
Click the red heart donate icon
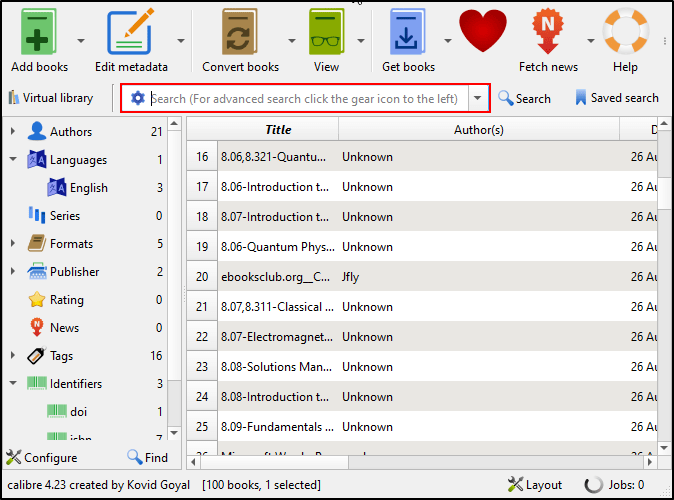pos(483,30)
